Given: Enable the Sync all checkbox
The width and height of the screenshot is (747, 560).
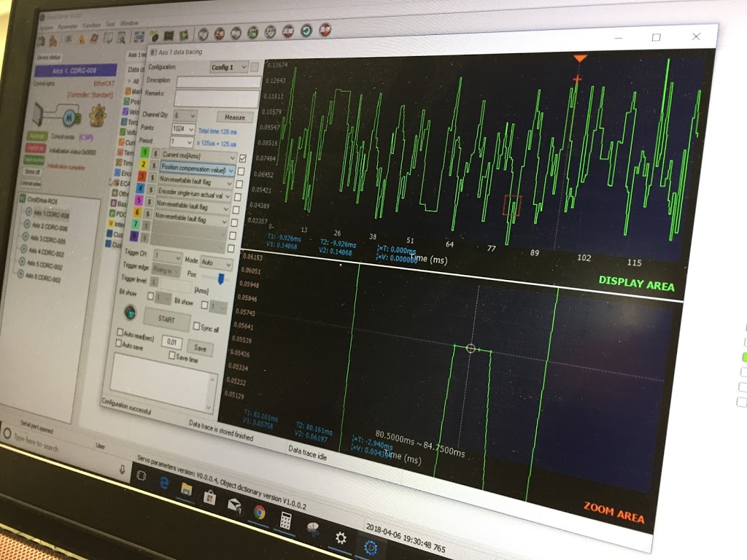Looking at the screenshot, I should (196, 326).
